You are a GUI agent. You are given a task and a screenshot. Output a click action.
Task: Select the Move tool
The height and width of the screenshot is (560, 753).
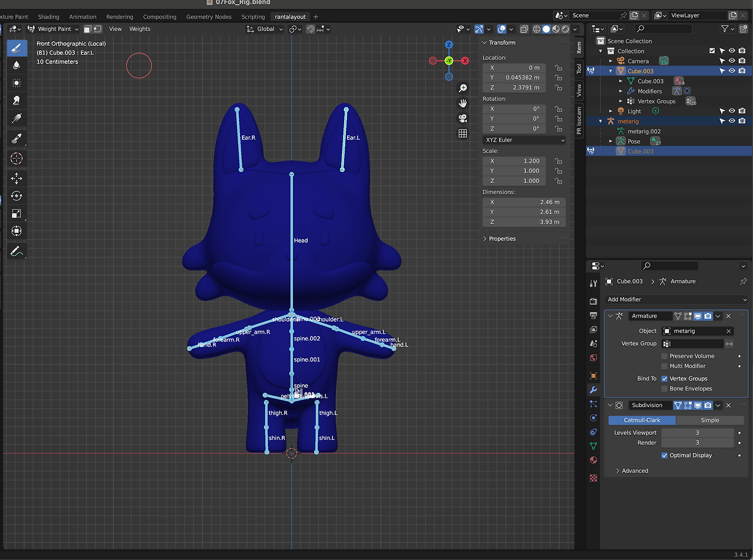pos(16,178)
